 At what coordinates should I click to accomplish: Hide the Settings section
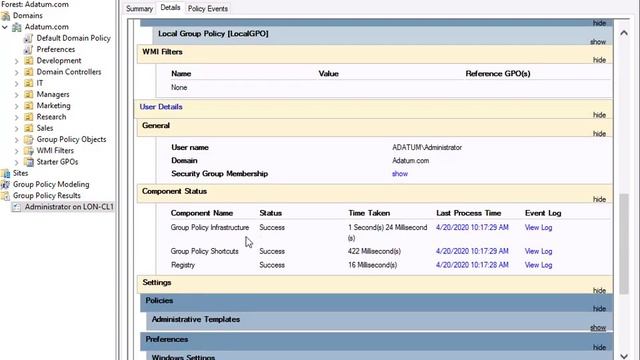599,291
